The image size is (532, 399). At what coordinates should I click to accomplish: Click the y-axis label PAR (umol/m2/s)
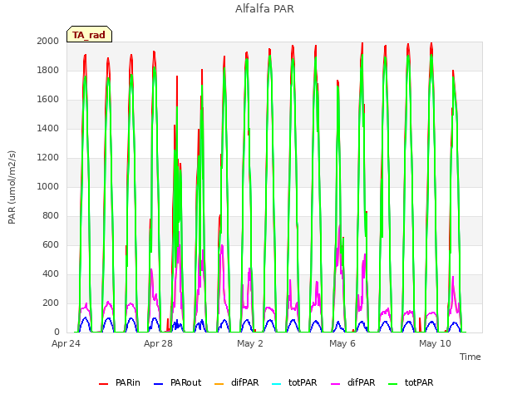(12, 187)
